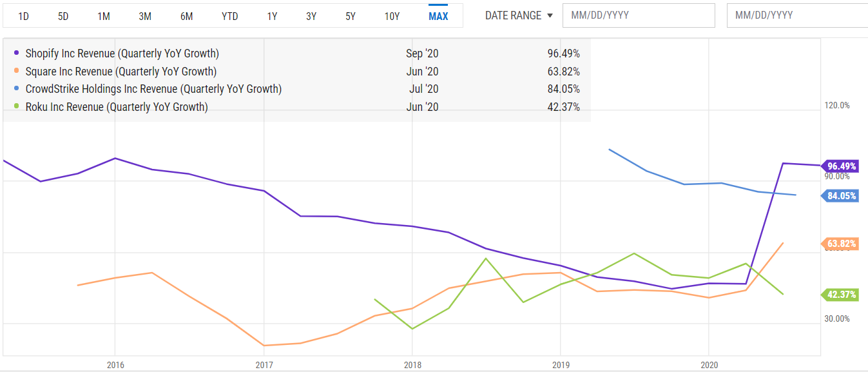Click Shopify's Sep '20 date value

pos(422,54)
